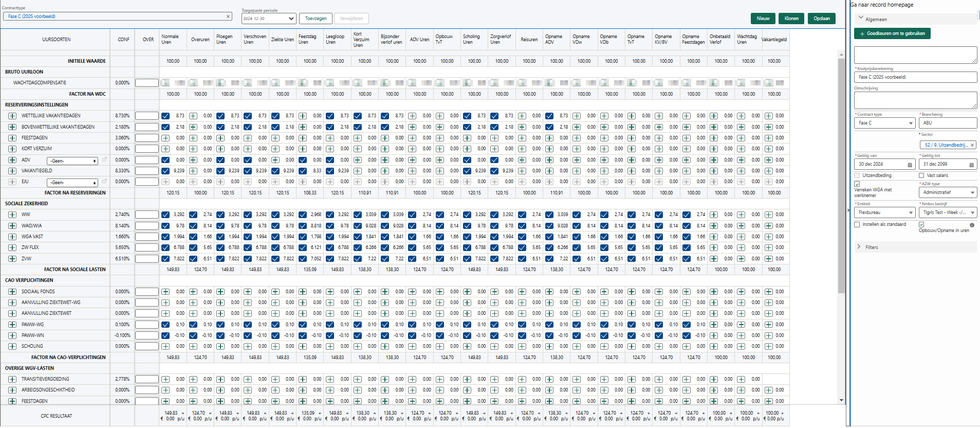Click Goedkeuren om te gebruiken
The width and height of the screenshot is (980, 428).
[x=892, y=33]
